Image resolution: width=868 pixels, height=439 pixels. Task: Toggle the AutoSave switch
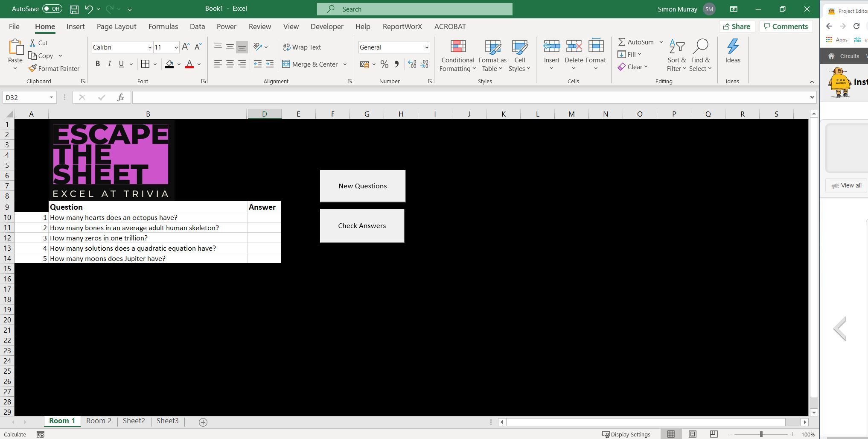(x=52, y=9)
